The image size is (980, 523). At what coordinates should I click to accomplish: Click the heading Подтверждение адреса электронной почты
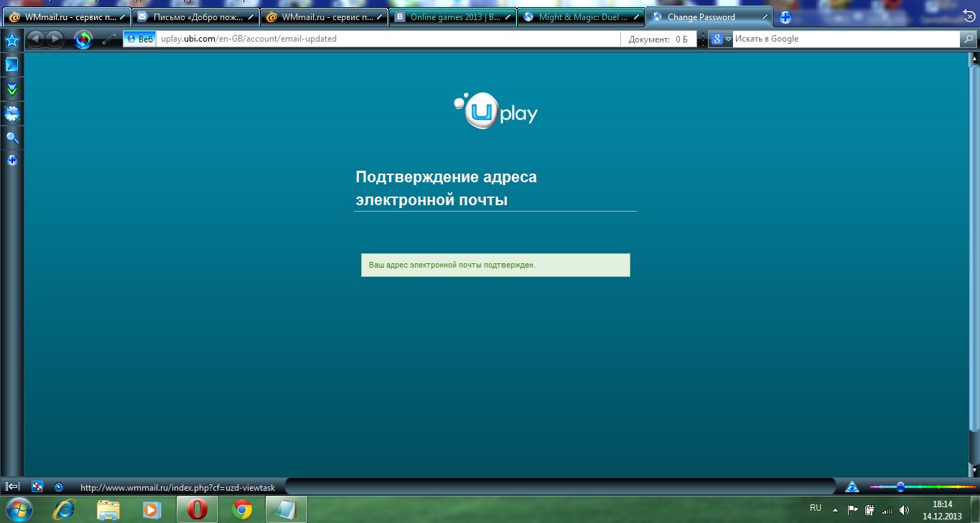pyautogui.click(x=447, y=188)
